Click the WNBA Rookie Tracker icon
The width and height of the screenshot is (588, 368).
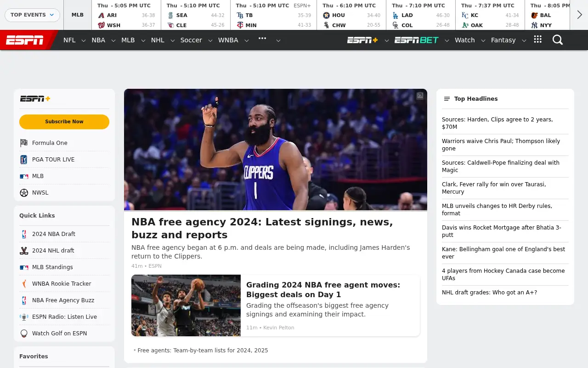coord(24,284)
